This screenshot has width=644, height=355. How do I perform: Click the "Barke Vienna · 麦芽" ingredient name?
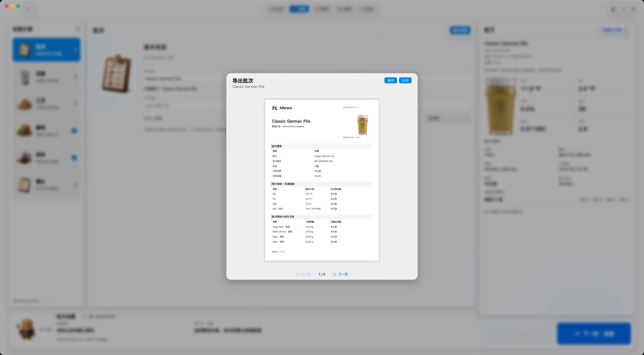click(282, 232)
